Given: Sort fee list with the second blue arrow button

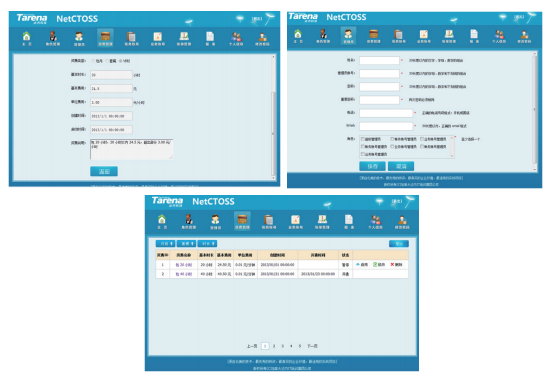Looking at the screenshot, I should click(186, 243).
